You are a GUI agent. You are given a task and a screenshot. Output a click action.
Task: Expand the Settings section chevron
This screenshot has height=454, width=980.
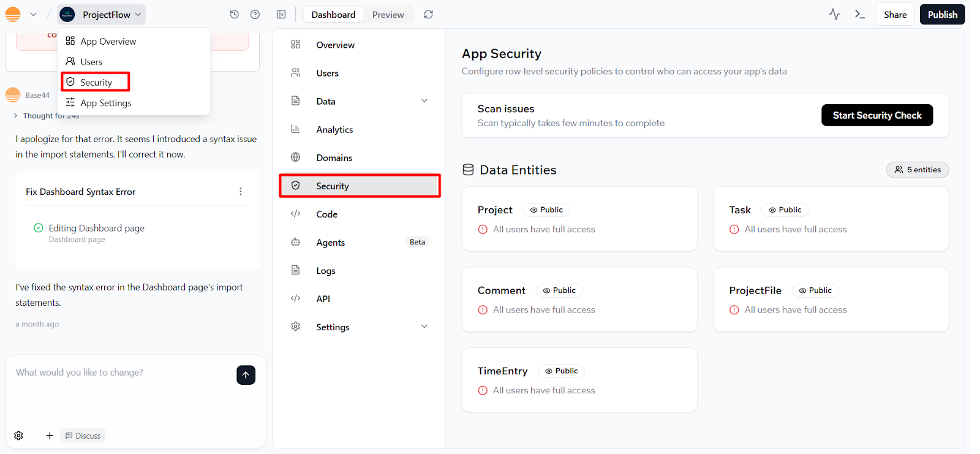(424, 327)
